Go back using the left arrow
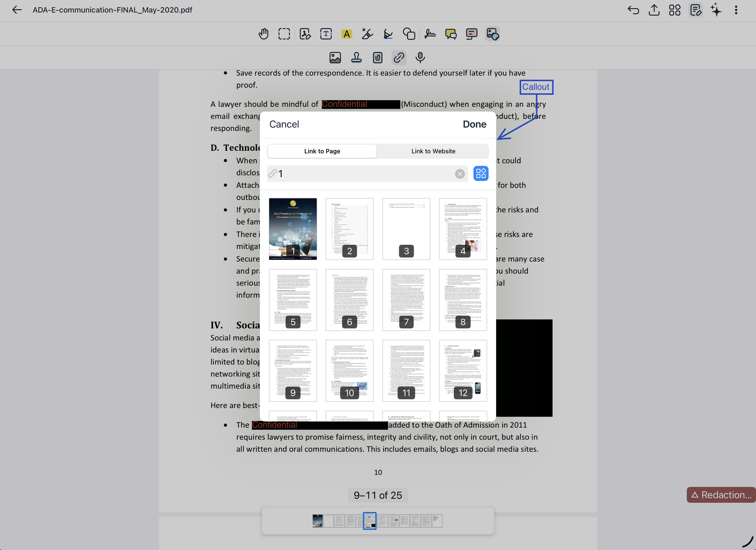Viewport: 756px width, 550px height. pyautogui.click(x=17, y=10)
